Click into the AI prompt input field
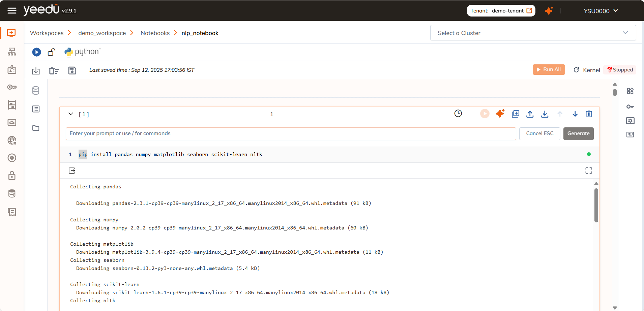The image size is (644, 311). coord(290,133)
